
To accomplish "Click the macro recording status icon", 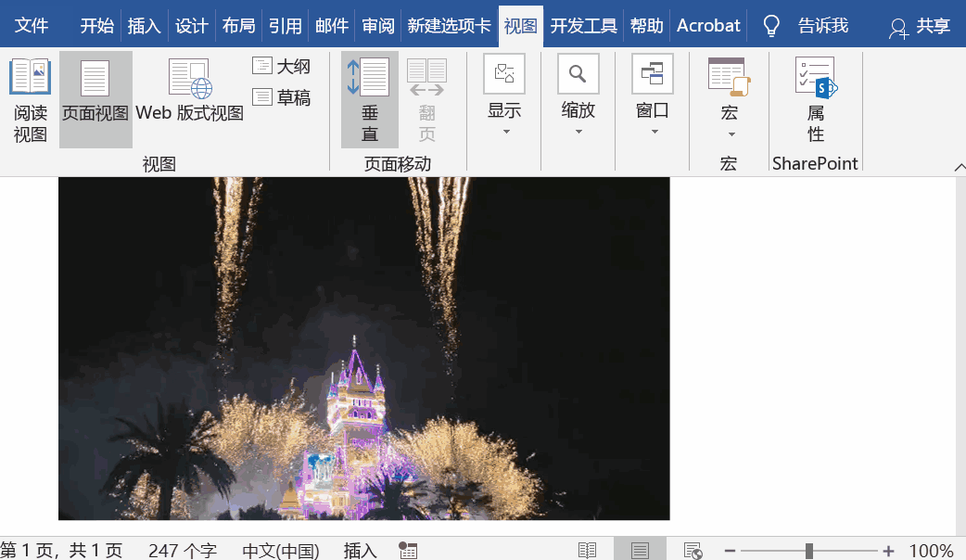I will 408,550.
